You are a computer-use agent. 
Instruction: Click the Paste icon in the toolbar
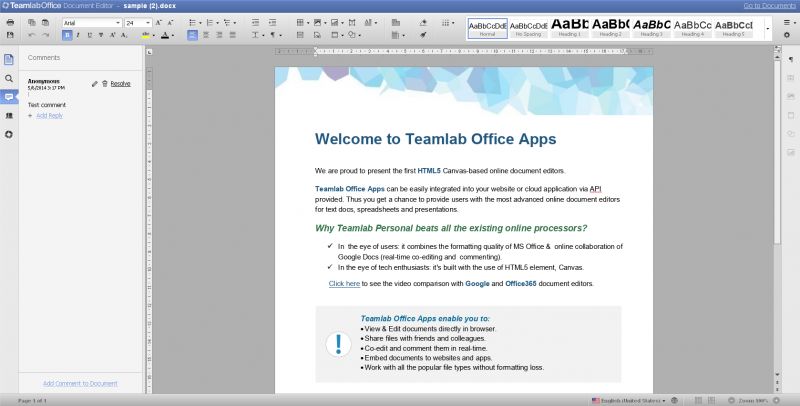click(45, 23)
